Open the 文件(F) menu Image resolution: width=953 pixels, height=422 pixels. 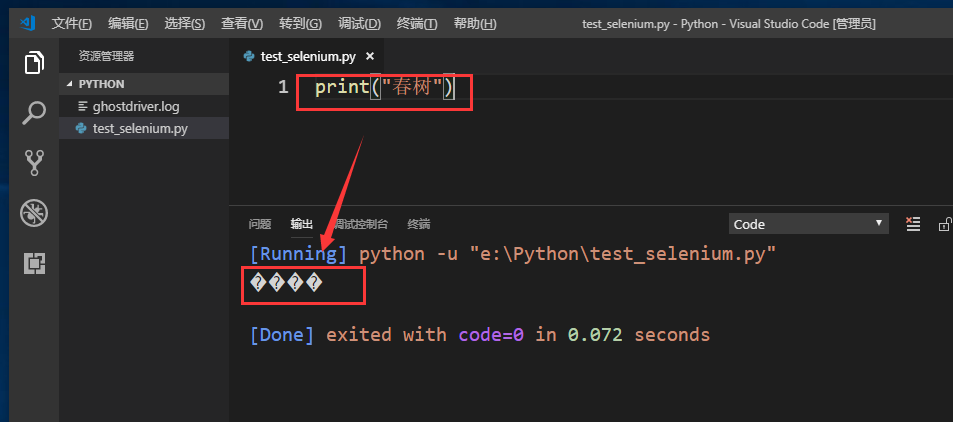pos(71,23)
